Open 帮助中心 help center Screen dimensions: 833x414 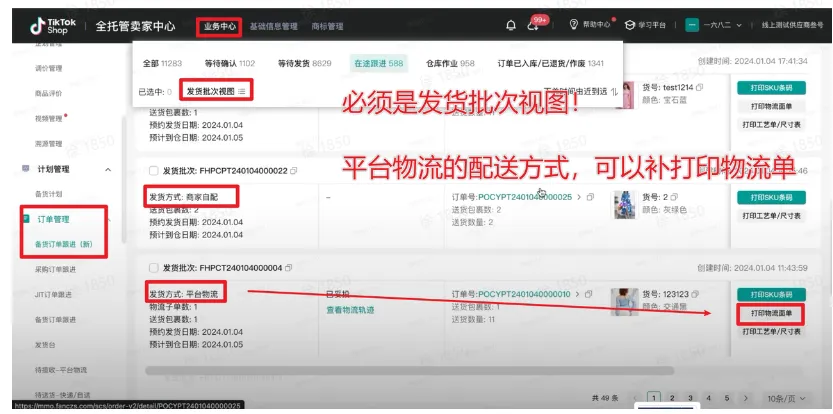(590, 25)
